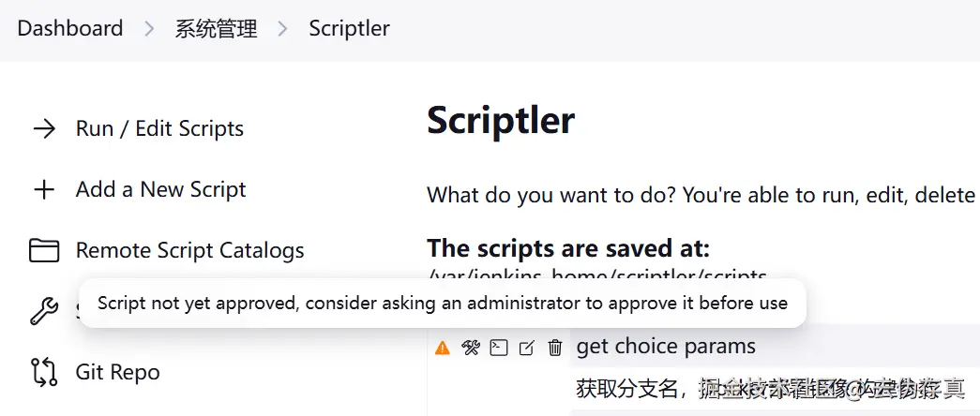The height and width of the screenshot is (416, 980).
Task: Click the orange unapproved-script warning icon
Action: (442, 348)
